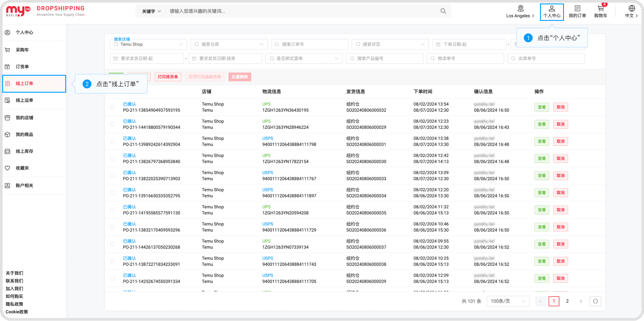Tick checkbox for order PO-211-13989242614392904
Viewport: 644px width, 321px height.
point(112,141)
